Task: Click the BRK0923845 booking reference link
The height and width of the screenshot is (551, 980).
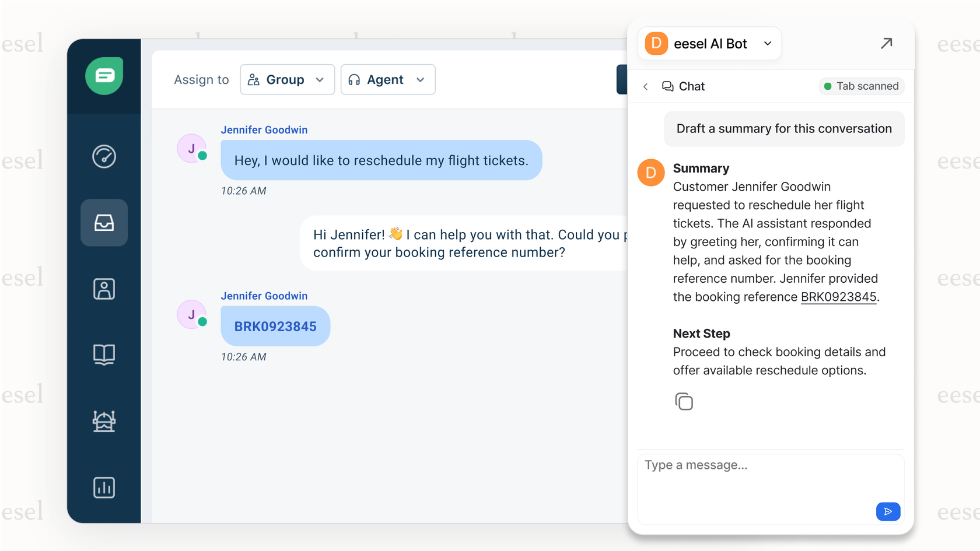Action: tap(838, 297)
